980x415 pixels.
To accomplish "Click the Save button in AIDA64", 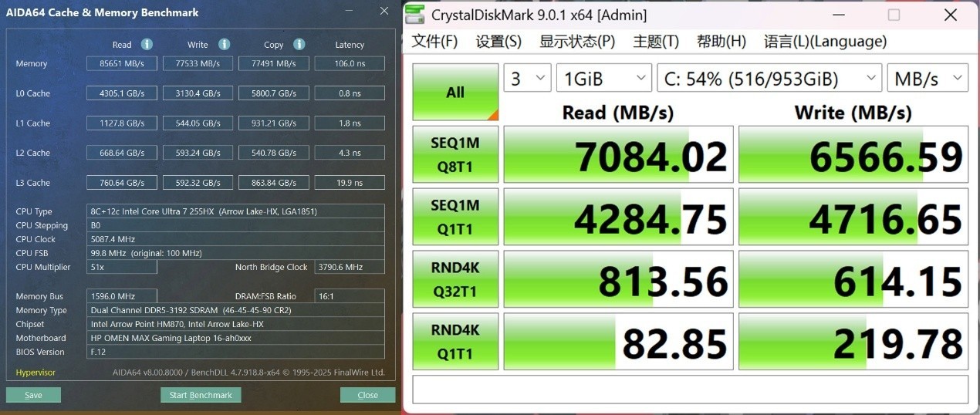I will tap(33, 395).
